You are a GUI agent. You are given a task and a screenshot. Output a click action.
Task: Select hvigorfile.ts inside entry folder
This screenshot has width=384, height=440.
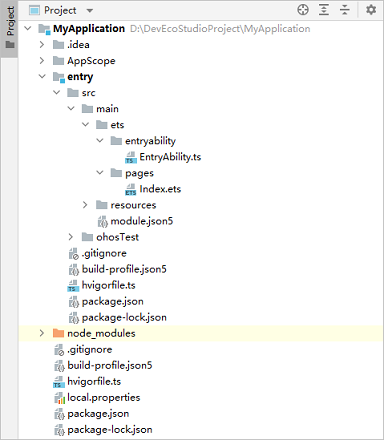pos(101,285)
